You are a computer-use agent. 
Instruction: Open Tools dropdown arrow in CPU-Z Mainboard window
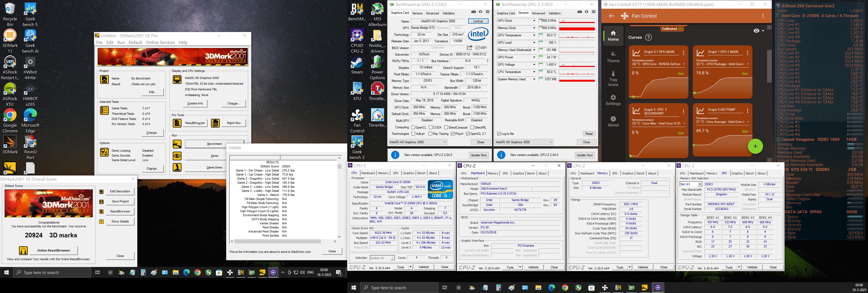click(x=520, y=267)
